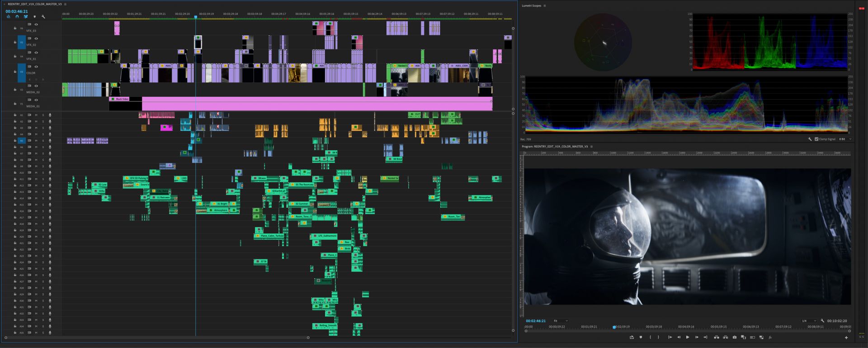Open the 8 Bit depth dropdown
The width and height of the screenshot is (868, 348).
(x=845, y=139)
